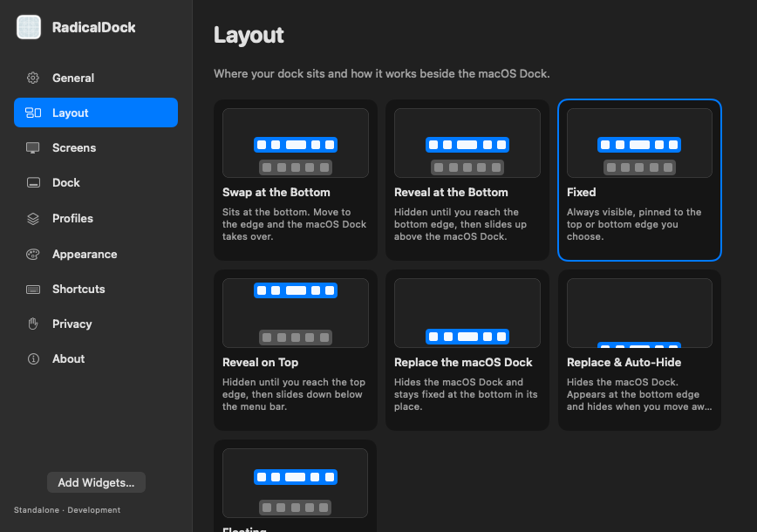Select the Fixed layout preview thumbnail
Viewport: 757px width, 532px height.
[x=639, y=143]
